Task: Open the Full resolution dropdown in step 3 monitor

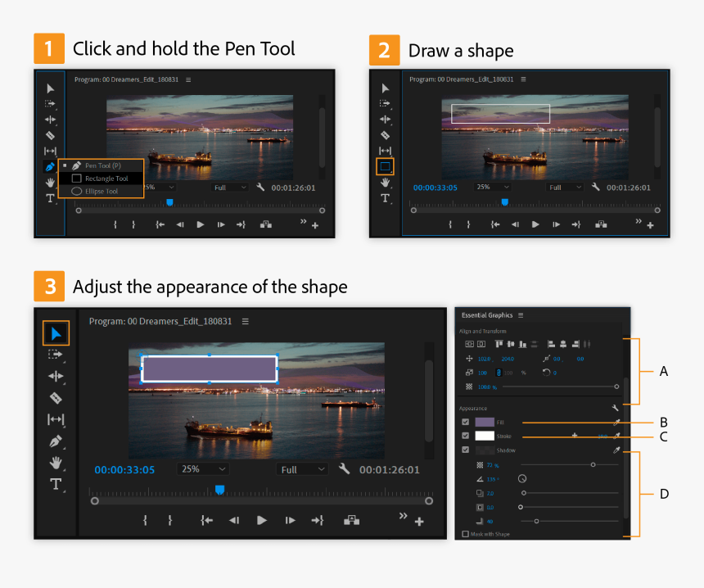Action: click(x=302, y=469)
